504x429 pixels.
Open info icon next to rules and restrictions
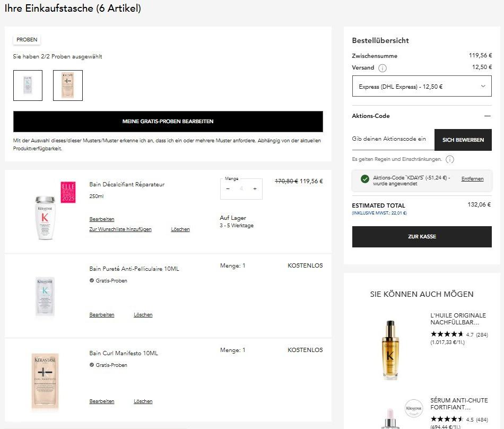tap(450, 159)
